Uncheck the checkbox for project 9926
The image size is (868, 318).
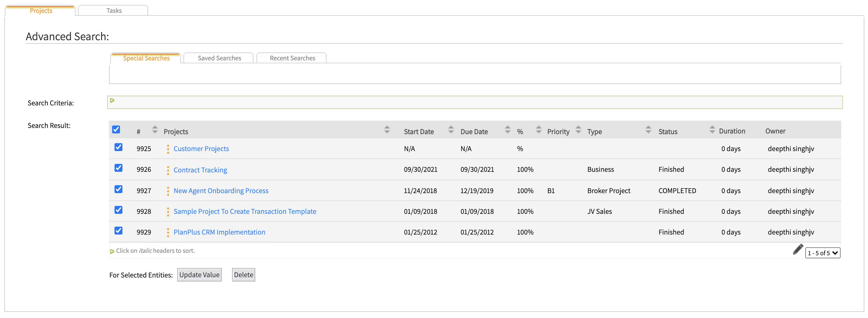(118, 168)
